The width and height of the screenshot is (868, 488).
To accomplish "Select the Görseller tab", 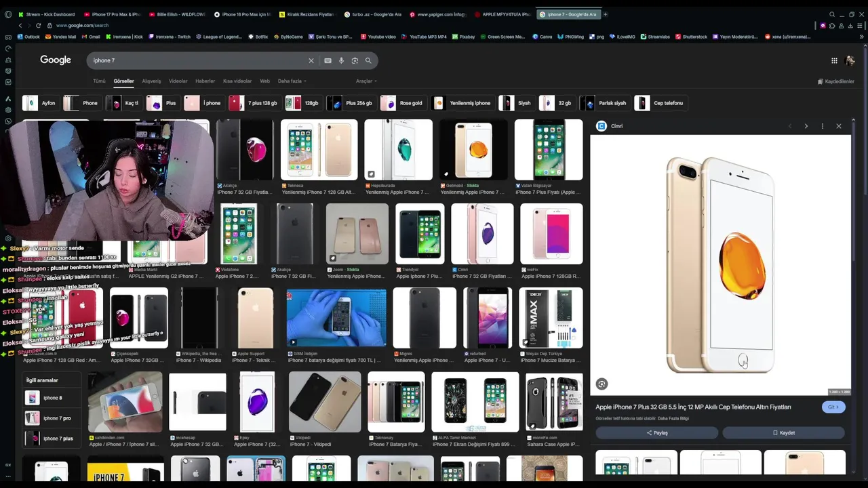I will tap(123, 81).
